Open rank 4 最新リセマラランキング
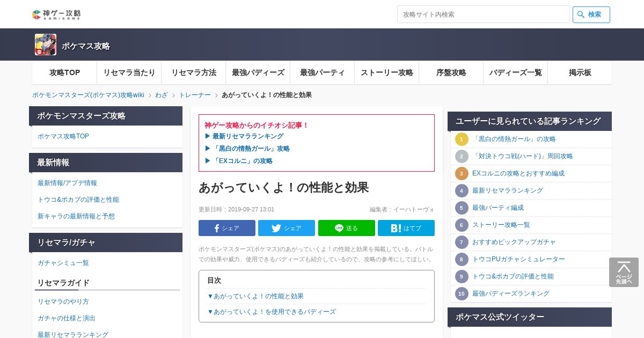The height and width of the screenshot is (338, 644). pyautogui.click(x=508, y=190)
